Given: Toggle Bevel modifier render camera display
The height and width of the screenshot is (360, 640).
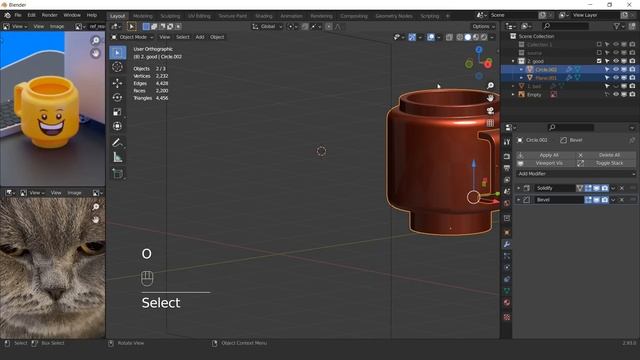Looking at the screenshot, I should click(604, 200).
